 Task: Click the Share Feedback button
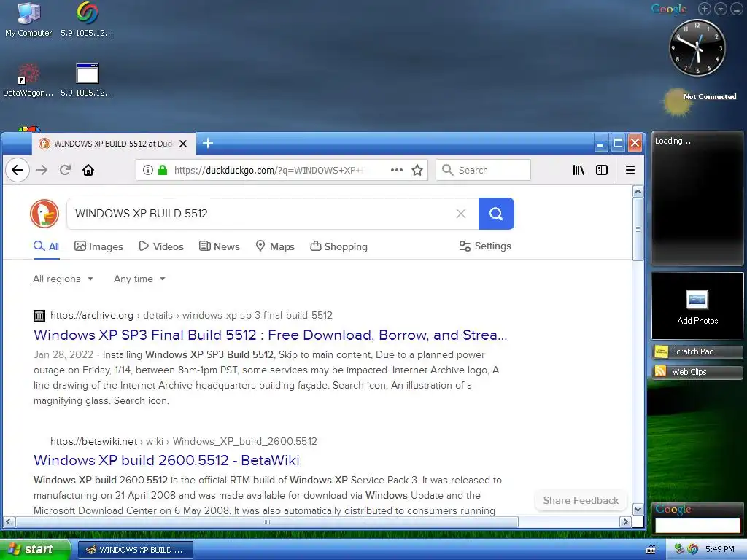pyautogui.click(x=581, y=500)
